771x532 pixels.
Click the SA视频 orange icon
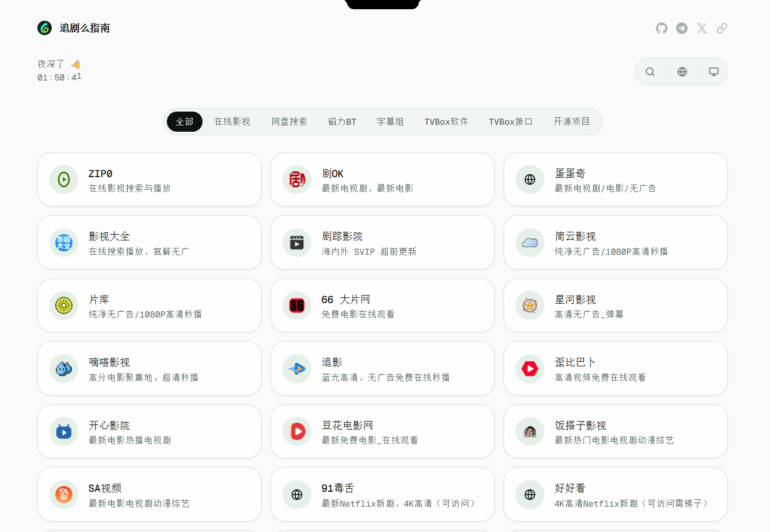(64, 495)
